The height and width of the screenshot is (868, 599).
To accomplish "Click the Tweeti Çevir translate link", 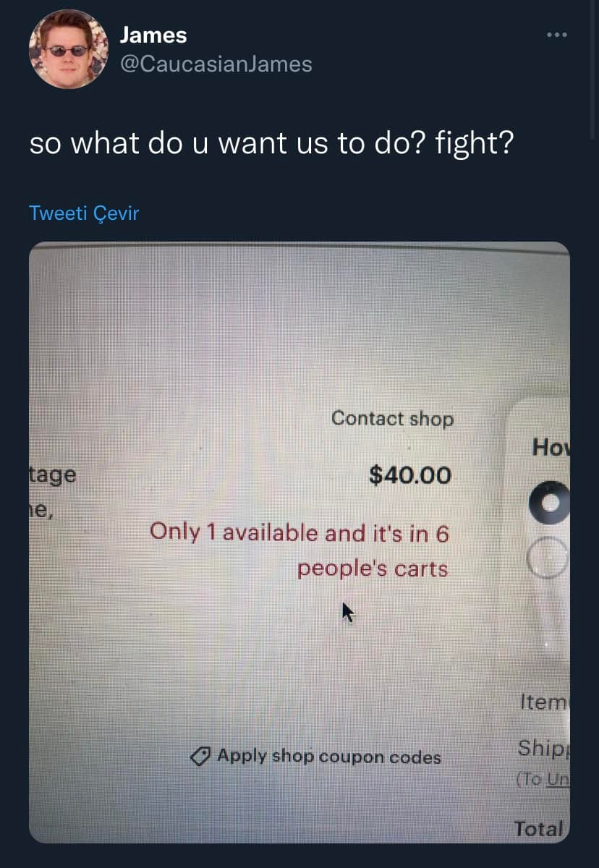I will coord(84,213).
